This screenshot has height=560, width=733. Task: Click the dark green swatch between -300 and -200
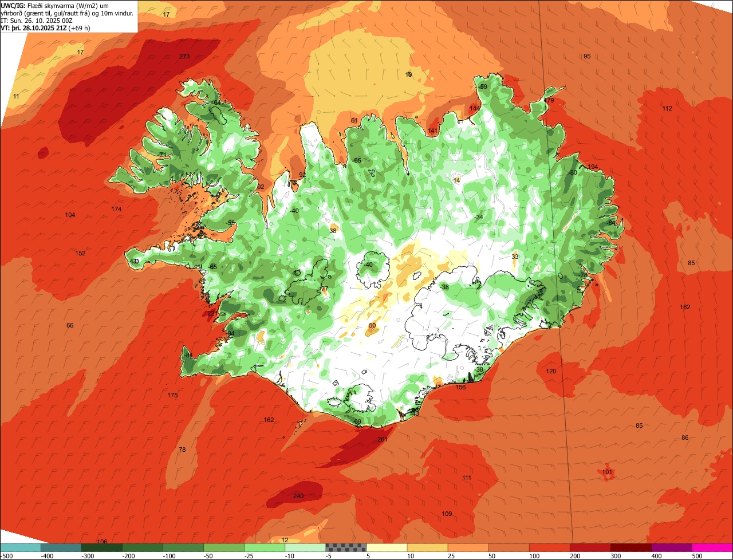101,547
